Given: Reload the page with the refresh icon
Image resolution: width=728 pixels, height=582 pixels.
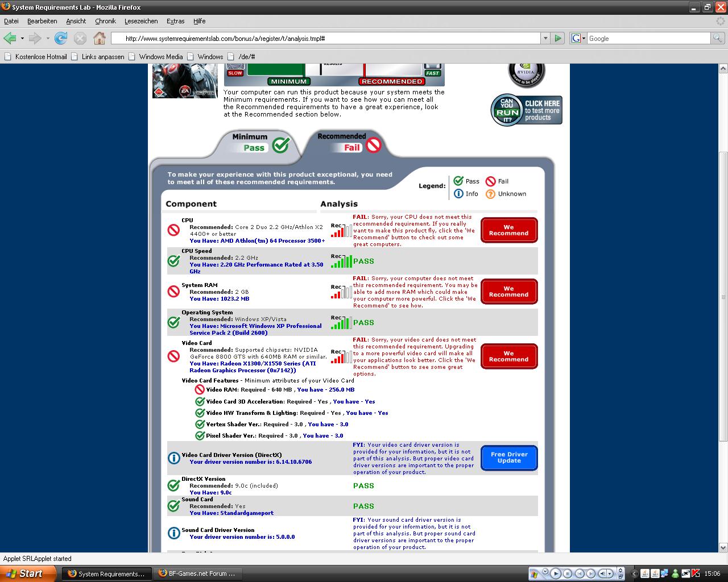Looking at the screenshot, I should coord(61,38).
